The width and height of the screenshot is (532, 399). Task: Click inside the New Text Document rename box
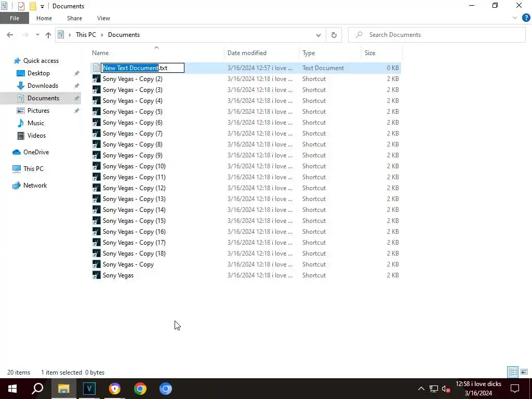coord(142,68)
